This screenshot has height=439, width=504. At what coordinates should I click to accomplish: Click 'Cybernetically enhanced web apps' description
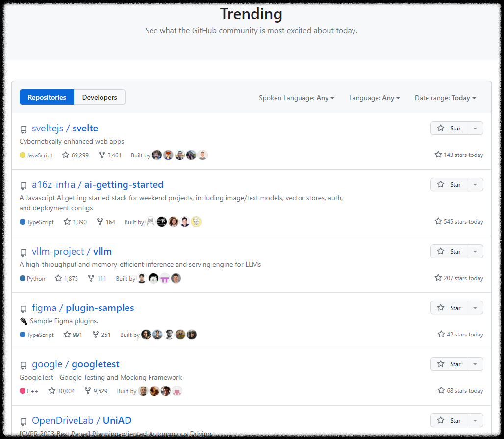point(72,141)
